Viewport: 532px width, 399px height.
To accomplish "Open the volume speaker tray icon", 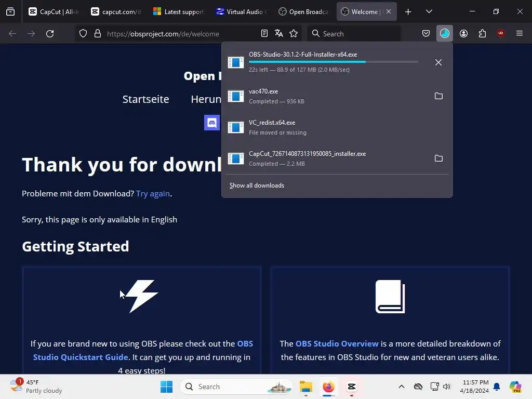I will click(447, 387).
